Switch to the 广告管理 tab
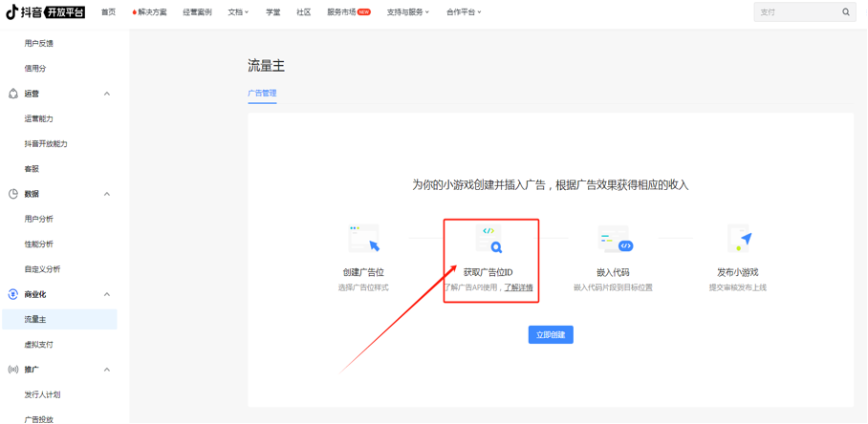Screen dimensions: 868x424 pyautogui.click(x=262, y=94)
